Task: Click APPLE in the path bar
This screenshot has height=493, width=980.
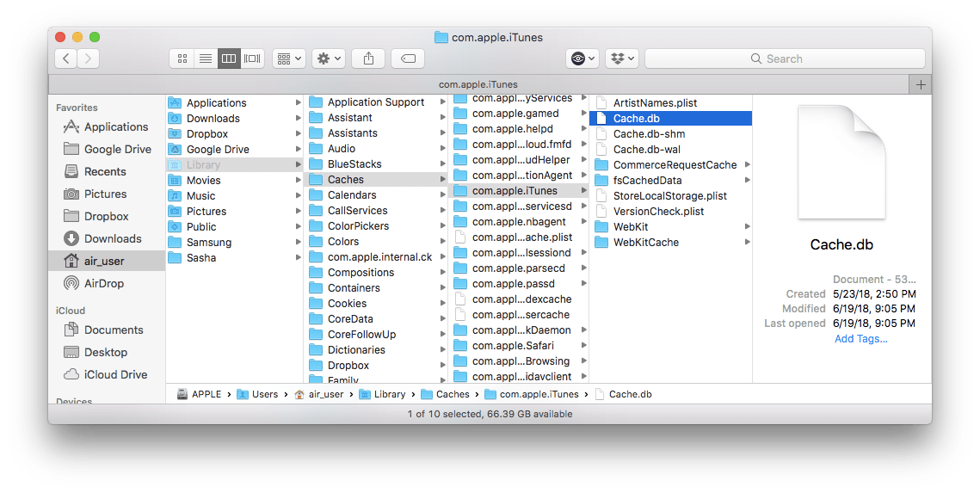Action: pos(200,394)
